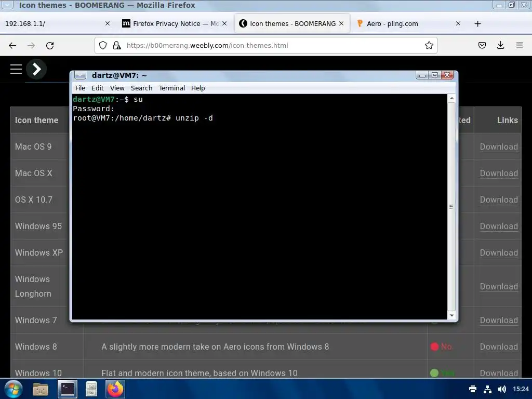
Task: Reload the page in Firefox
Action: point(50,46)
